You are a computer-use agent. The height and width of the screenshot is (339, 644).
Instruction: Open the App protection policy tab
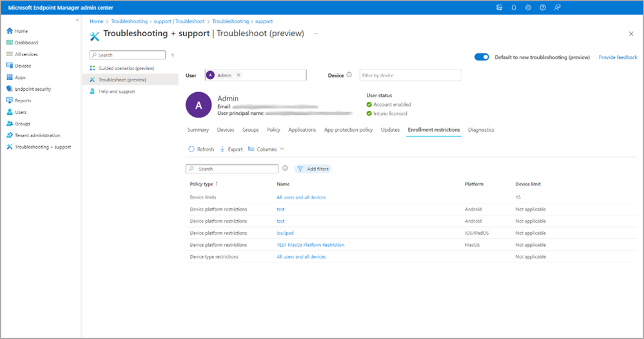tap(348, 130)
